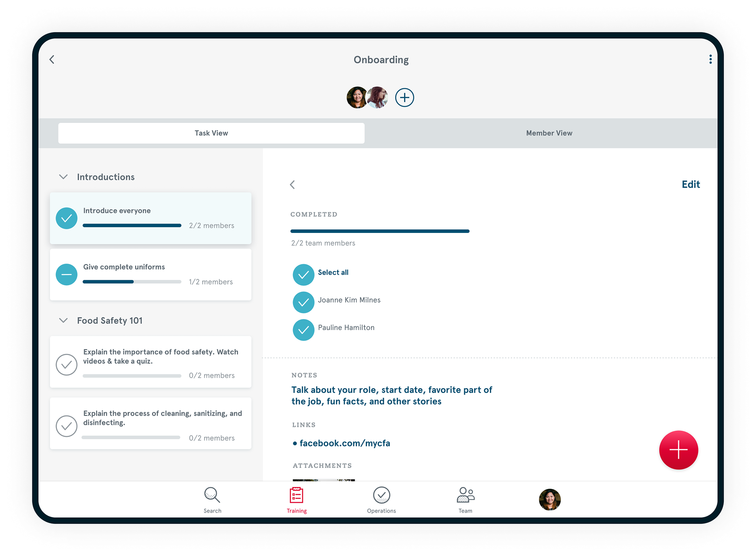
Task: Click the notes text about your role
Action: (x=392, y=396)
